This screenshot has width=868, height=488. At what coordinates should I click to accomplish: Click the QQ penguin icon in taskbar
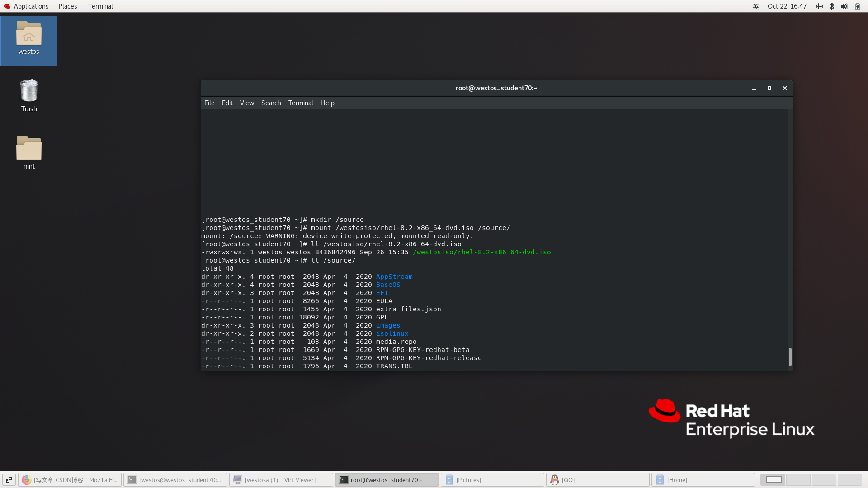555,480
